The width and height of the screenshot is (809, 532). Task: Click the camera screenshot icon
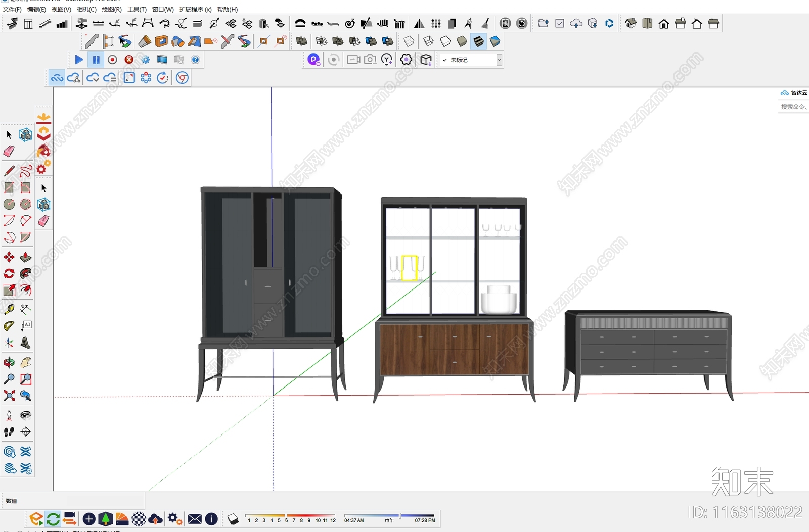tap(370, 60)
